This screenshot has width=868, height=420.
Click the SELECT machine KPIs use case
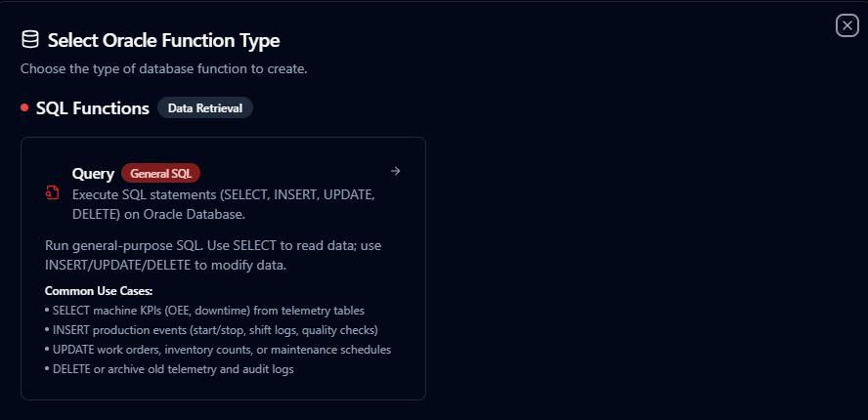pyautogui.click(x=204, y=311)
